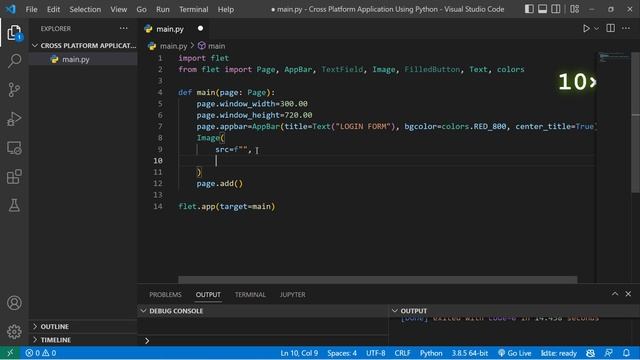This screenshot has width=640, height=360.
Task: Click the unsaved dot on main.py tab
Action: click(200, 29)
